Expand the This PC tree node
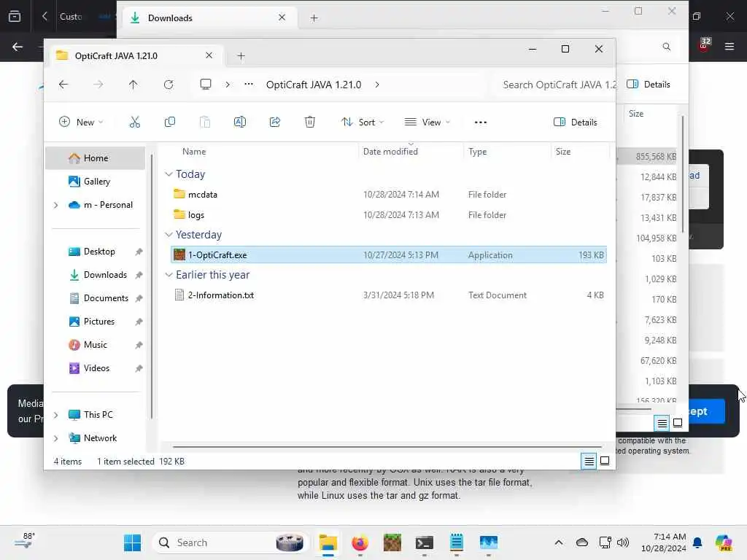This screenshot has width=747, height=560. [x=55, y=415]
